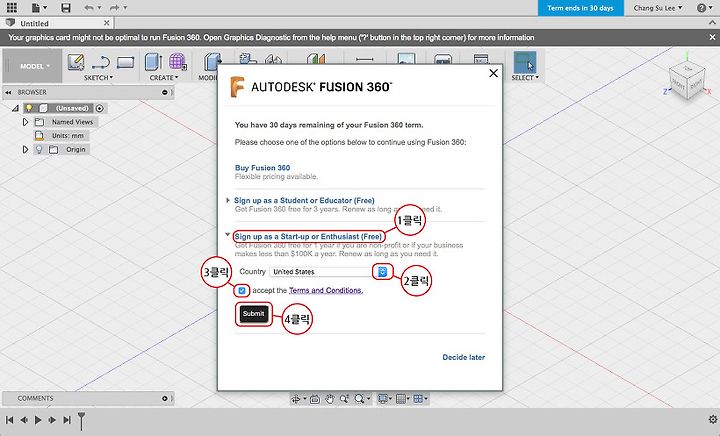Open the Viewports layout menu
Image resolution: width=720 pixels, height=436 pixels.
(418, 399)
